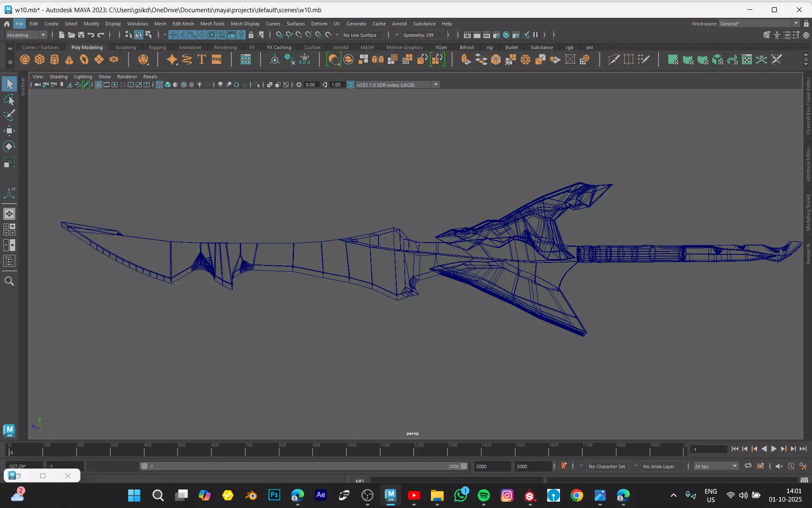
Task: Select the Paint Selection tool in the toolbox
Action: (9, 115)
